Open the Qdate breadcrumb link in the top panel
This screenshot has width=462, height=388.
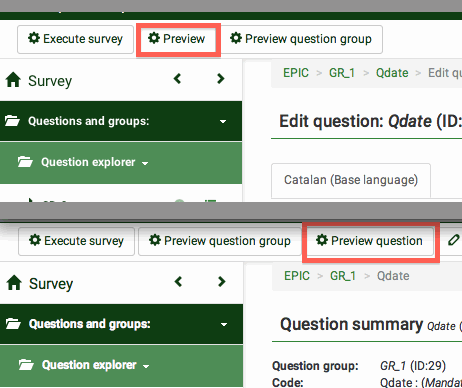tap(392, 73)
